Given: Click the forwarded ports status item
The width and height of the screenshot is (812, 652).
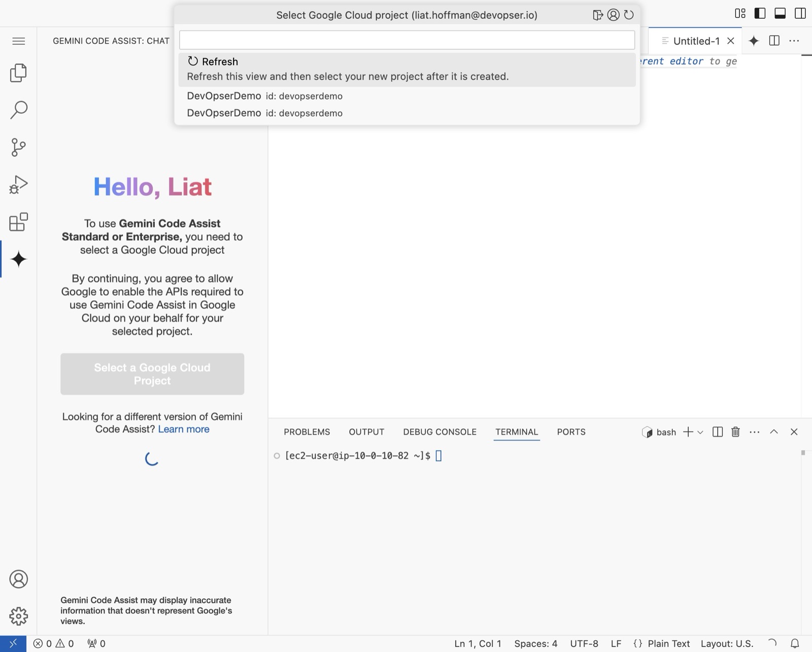Looking at the screenshot, I should [x=96, y=643].
